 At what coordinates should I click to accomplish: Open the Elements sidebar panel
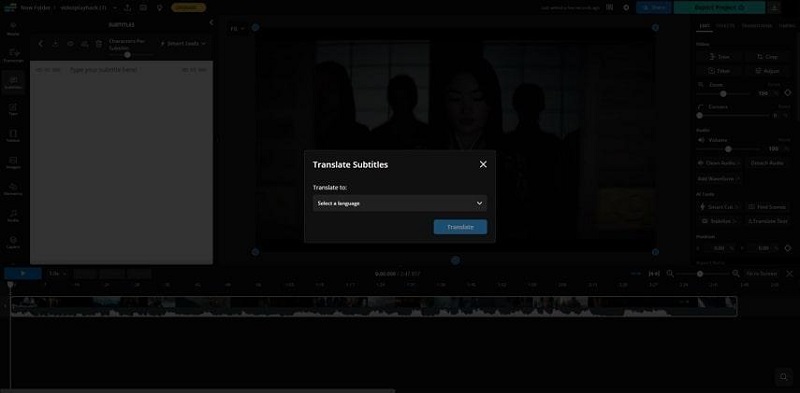pyautogui.click(x=13, y=189)
